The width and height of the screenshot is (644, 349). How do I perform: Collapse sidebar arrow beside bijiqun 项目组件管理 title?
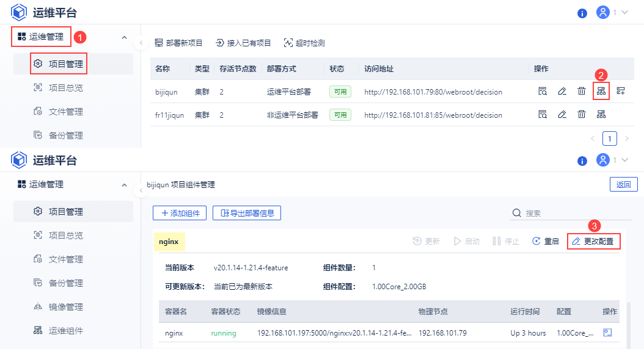click(141, 190)
